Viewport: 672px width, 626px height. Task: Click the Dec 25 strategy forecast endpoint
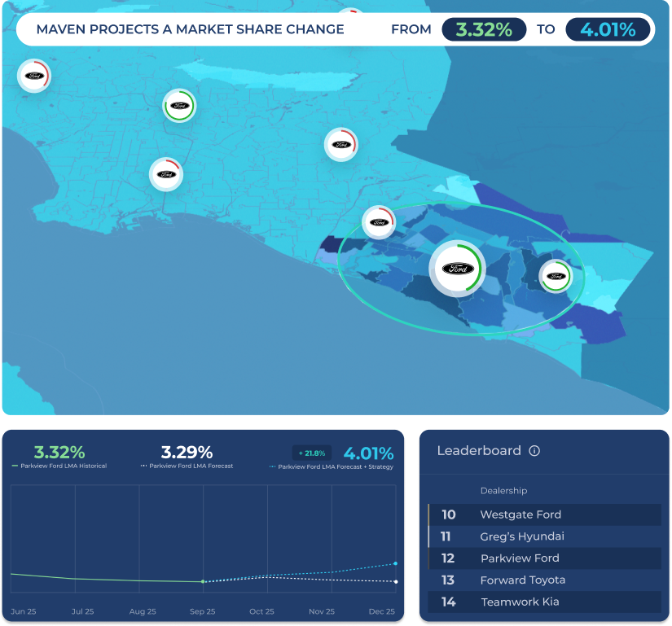(x=396, y=563)
